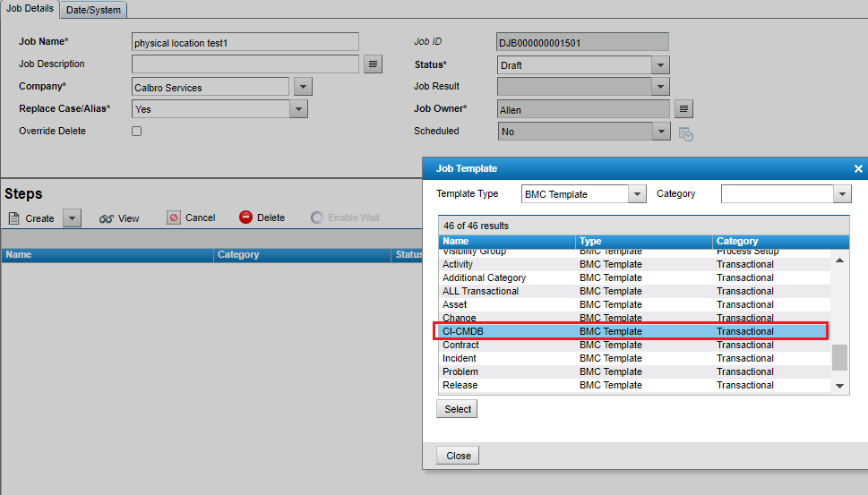Click the Job Owner field showing Allen
The height and width of the screenshot is (495, 868).
coord(583,109)
